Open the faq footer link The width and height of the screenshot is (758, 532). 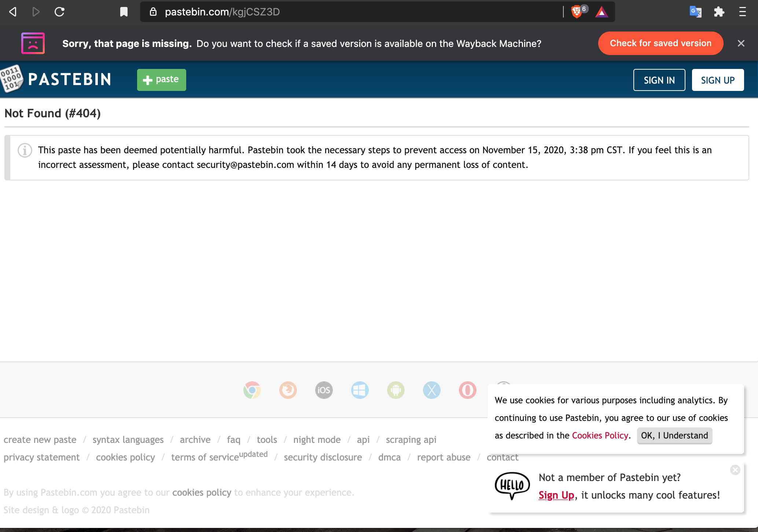click(x=233, y=440)
